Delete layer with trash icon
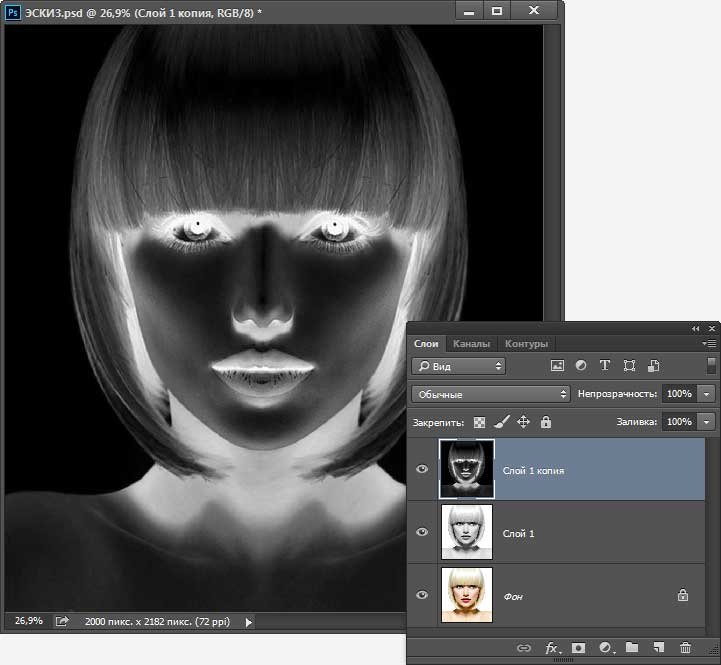This screenshot has height=665, width=721. (x=685, y=648)
